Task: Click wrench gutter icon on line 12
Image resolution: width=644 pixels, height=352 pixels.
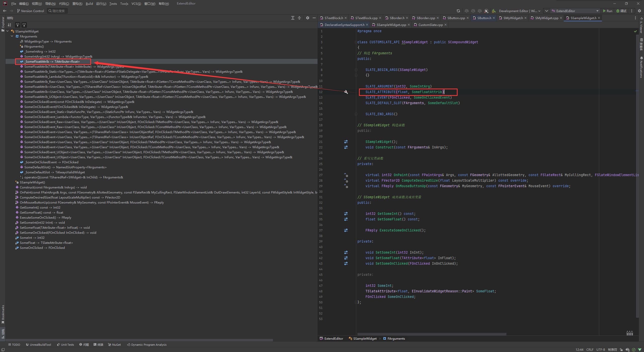Action: (x=346, y=92)
